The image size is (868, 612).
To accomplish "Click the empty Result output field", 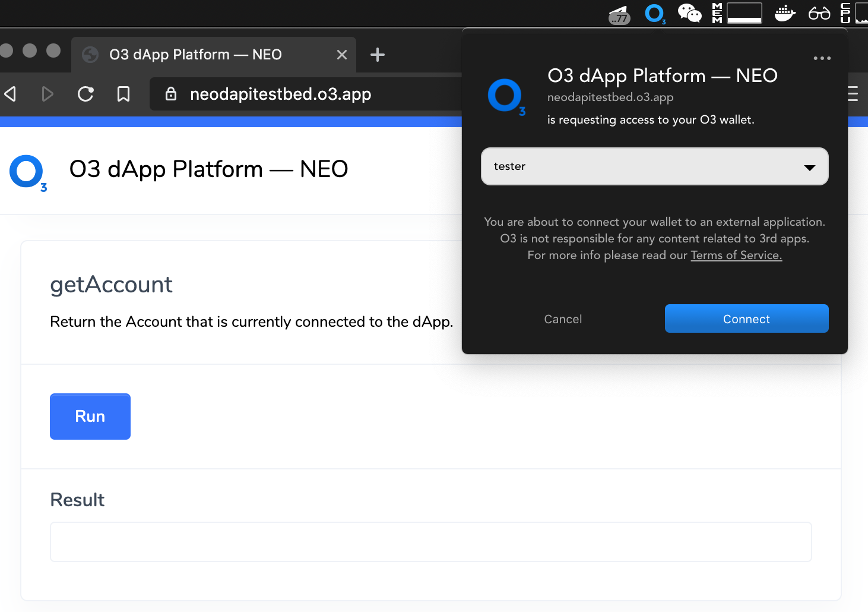I will (x=431, y=542).
